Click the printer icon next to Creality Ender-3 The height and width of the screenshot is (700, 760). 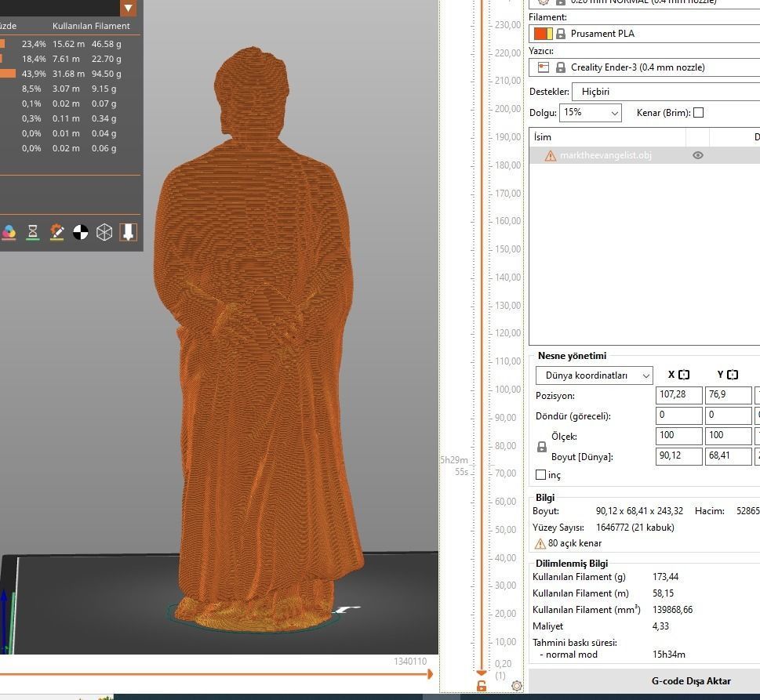[544, 67]
